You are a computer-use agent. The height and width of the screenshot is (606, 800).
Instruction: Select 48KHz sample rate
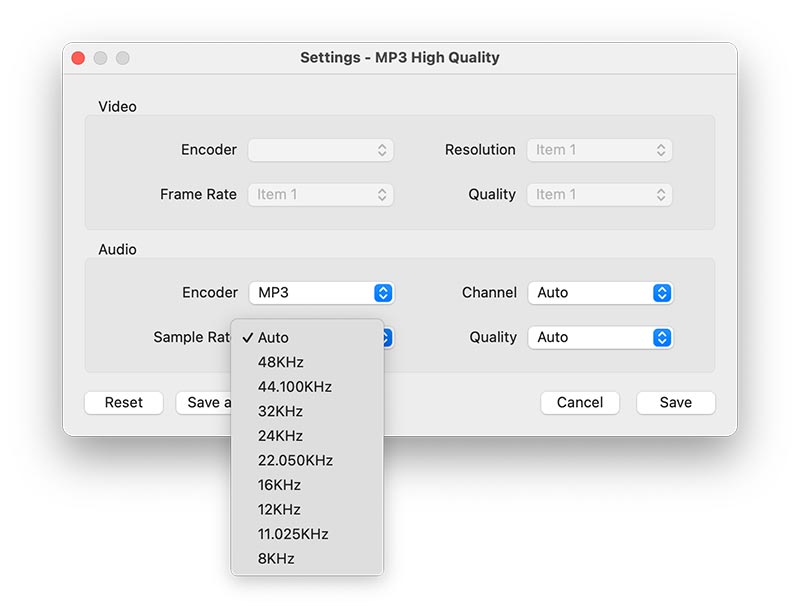point(283,362)
